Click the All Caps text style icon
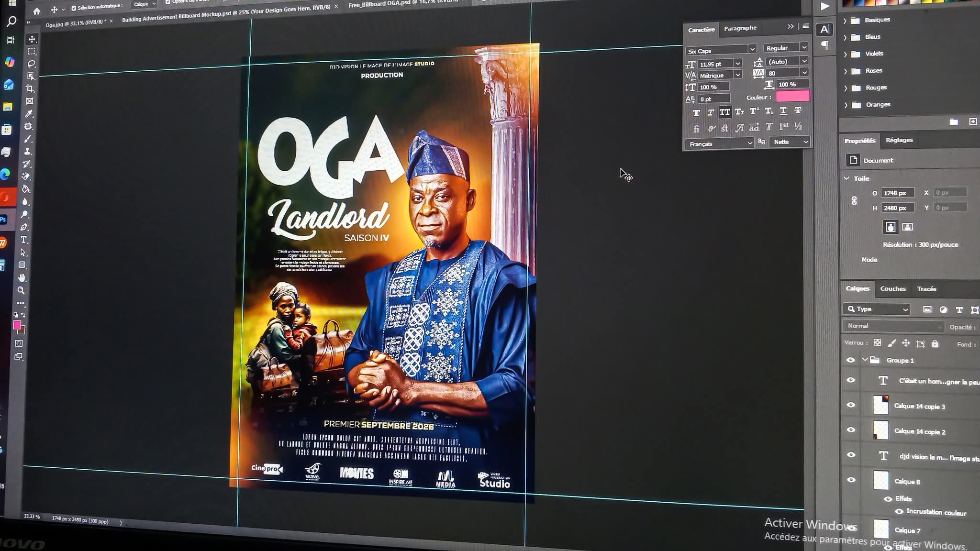This screenshot has height=551, width=980. pos(724,112)
